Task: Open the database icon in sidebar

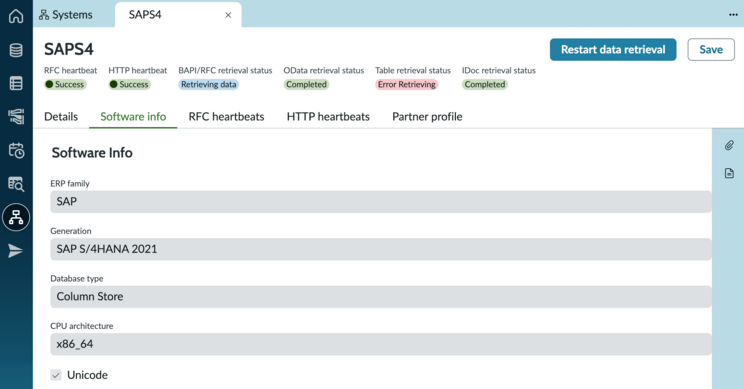Action: coord(16,50)
